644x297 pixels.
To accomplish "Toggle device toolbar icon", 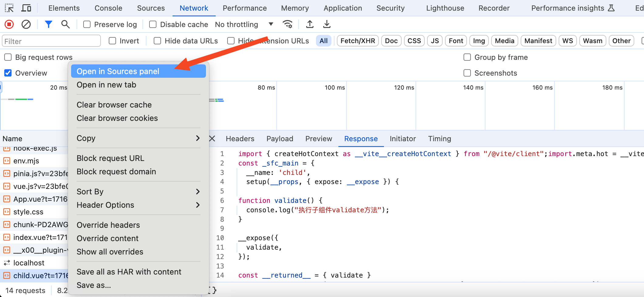I will [26, 8].
